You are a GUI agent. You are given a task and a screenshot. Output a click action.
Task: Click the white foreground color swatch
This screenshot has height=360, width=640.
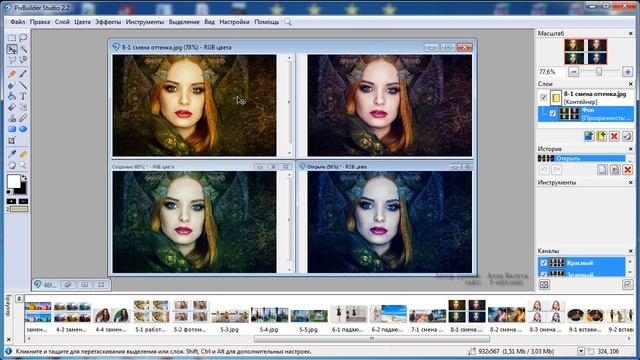click(x=13, y=181)
